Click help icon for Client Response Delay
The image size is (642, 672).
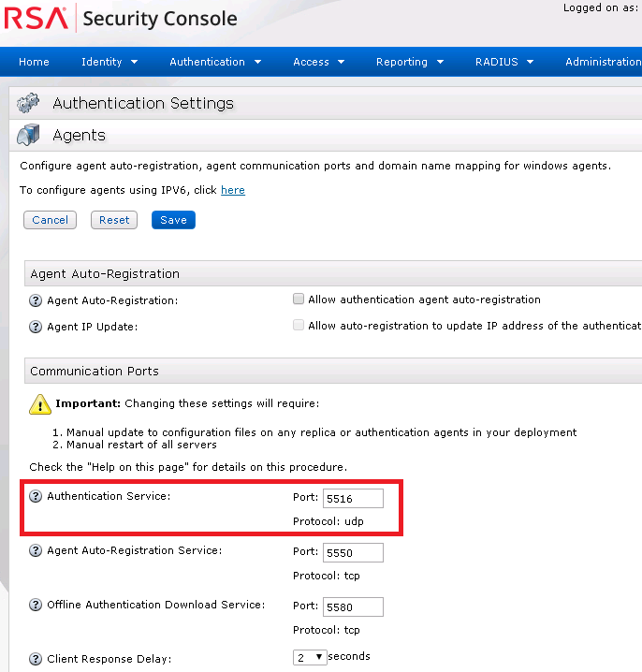[x=36, y=659]
